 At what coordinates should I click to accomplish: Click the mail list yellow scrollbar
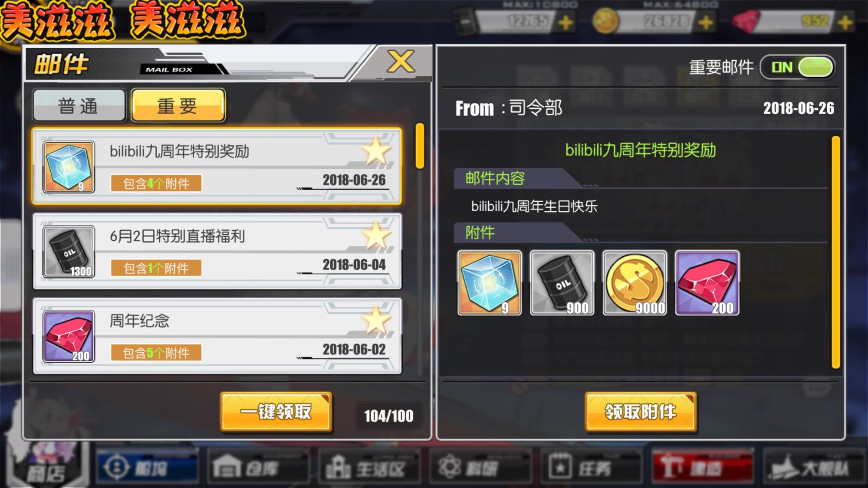click(420, 146)
